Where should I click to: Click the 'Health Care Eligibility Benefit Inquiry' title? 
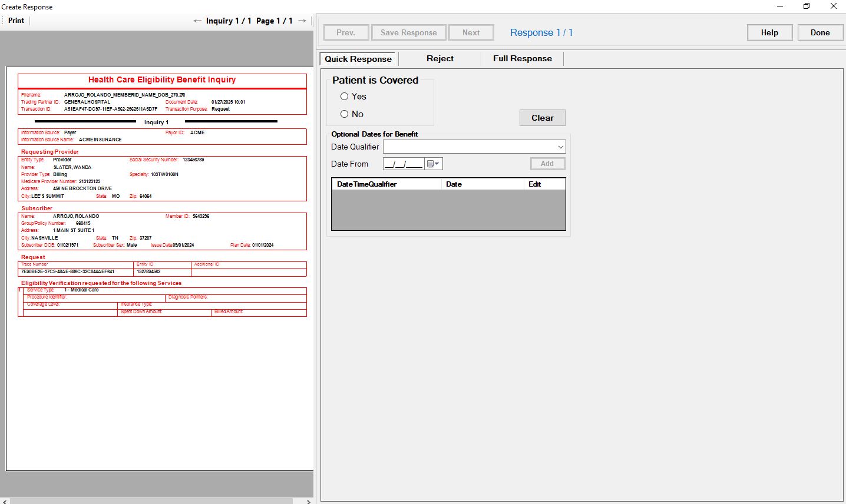point(162,79)
